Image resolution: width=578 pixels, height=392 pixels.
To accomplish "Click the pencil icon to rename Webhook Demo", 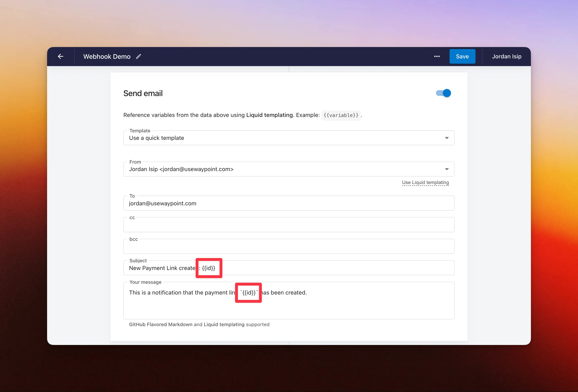I will tap(139, 56).
